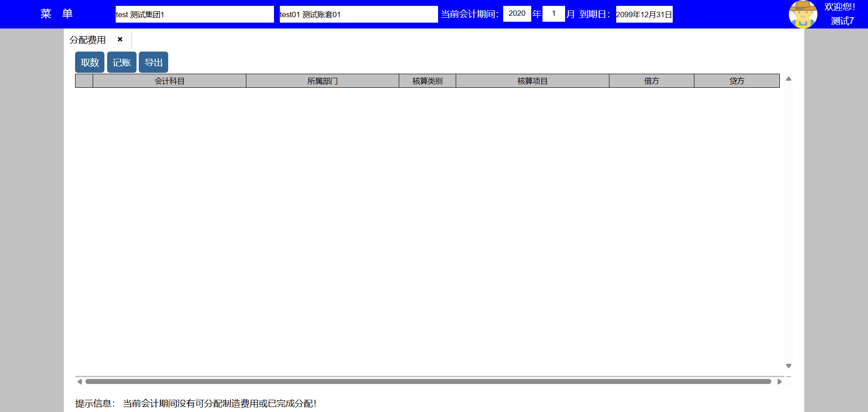Click the 所属部门 column header
868x412 pixels.
(x=322, y=81)
